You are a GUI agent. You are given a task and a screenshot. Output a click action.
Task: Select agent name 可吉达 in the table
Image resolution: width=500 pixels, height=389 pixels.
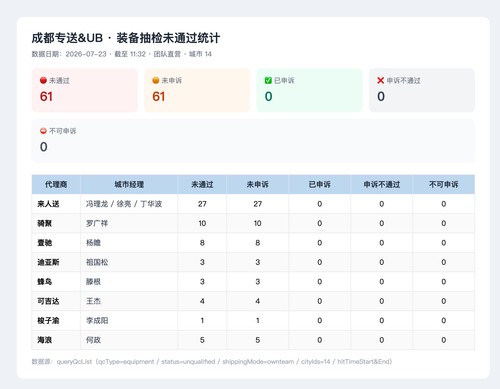[x=48, y=301]
